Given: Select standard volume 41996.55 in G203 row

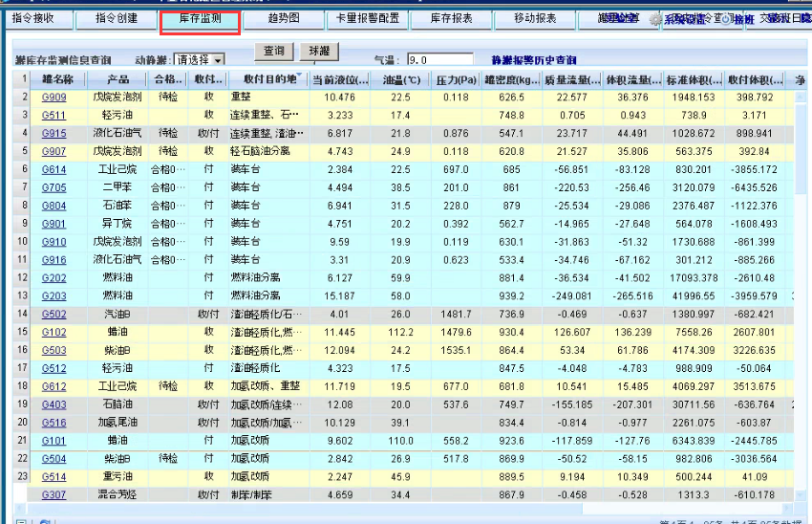Looking at the screenshot, I should point(694,296).
